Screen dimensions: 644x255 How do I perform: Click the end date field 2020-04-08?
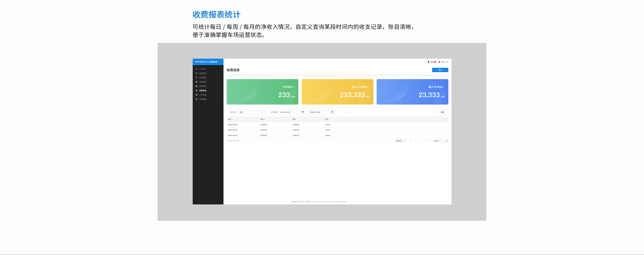tap(322, 112)
